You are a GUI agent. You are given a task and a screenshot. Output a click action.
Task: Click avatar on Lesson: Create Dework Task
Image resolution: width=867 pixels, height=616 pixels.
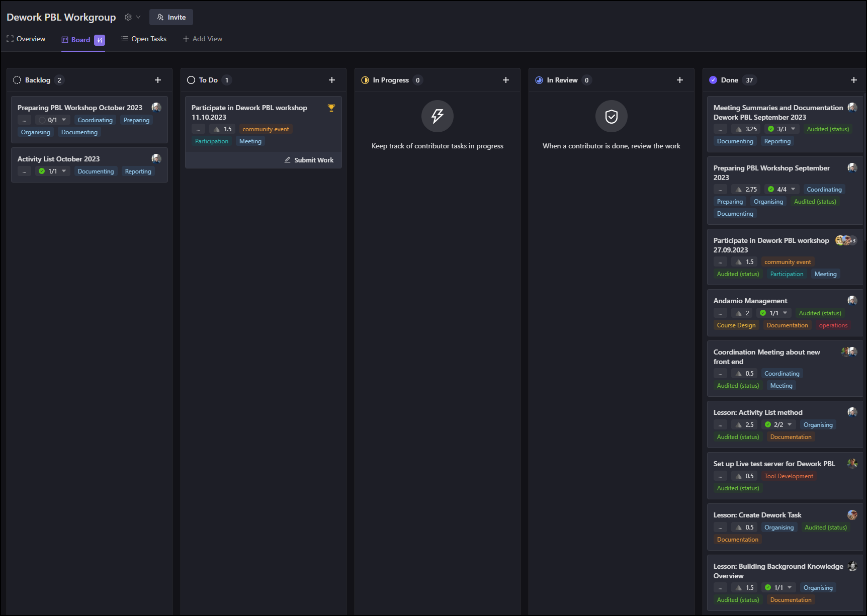(852, 514)
